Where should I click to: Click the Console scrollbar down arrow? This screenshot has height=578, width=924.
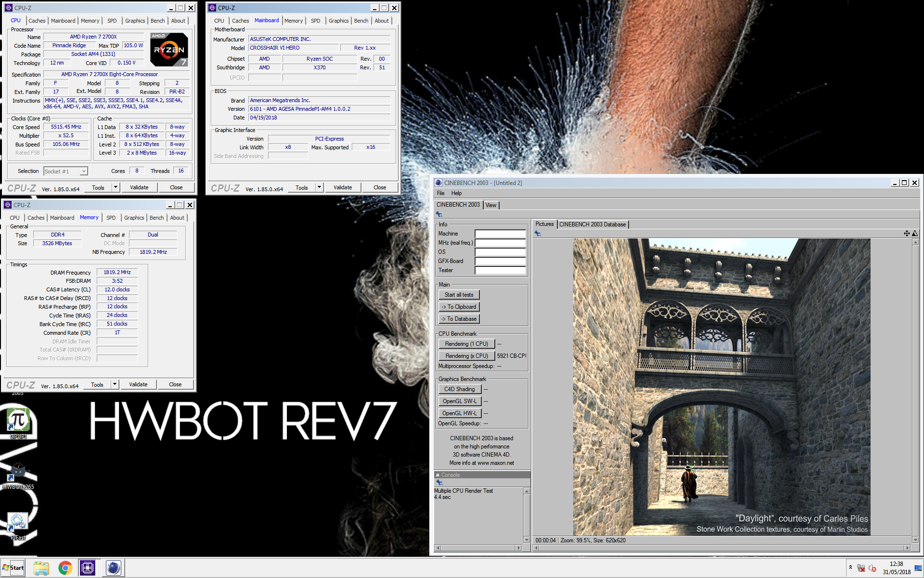[526, 540]
